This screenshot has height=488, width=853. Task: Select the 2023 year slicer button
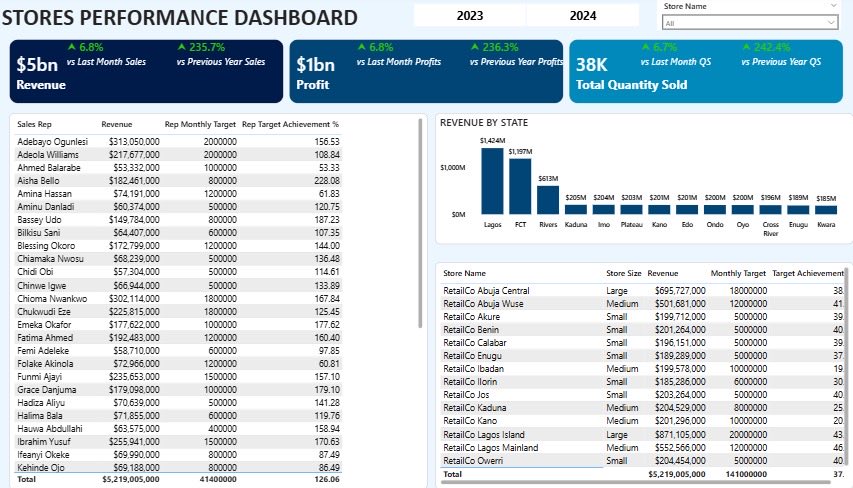(x=469, y=15)
